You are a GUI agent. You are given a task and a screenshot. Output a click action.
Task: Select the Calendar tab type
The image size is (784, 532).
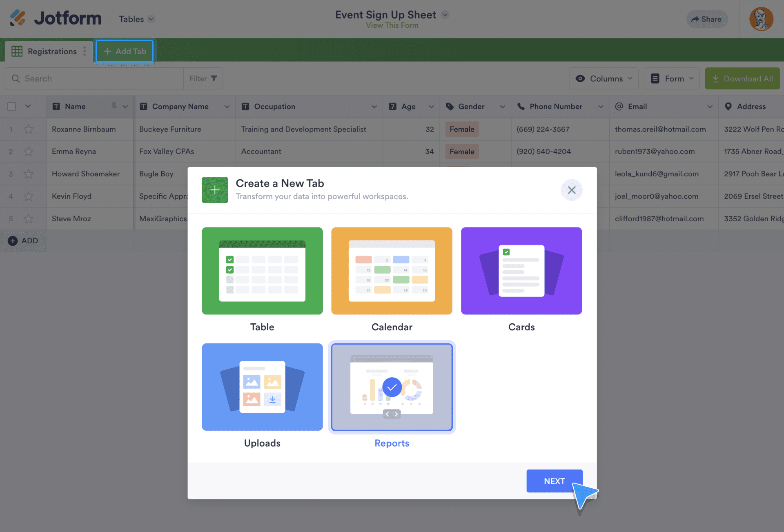click(x=392, y=271)
